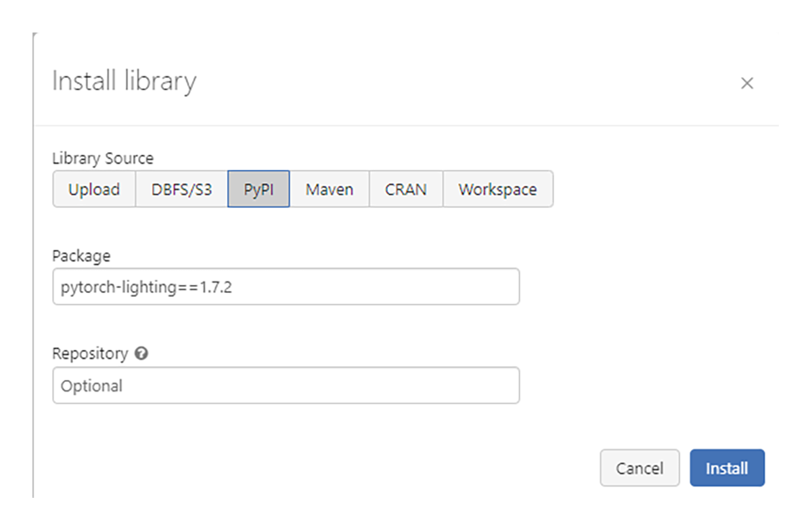Click the blue Install button
The image size is (812, 531).
click(727, 468)
